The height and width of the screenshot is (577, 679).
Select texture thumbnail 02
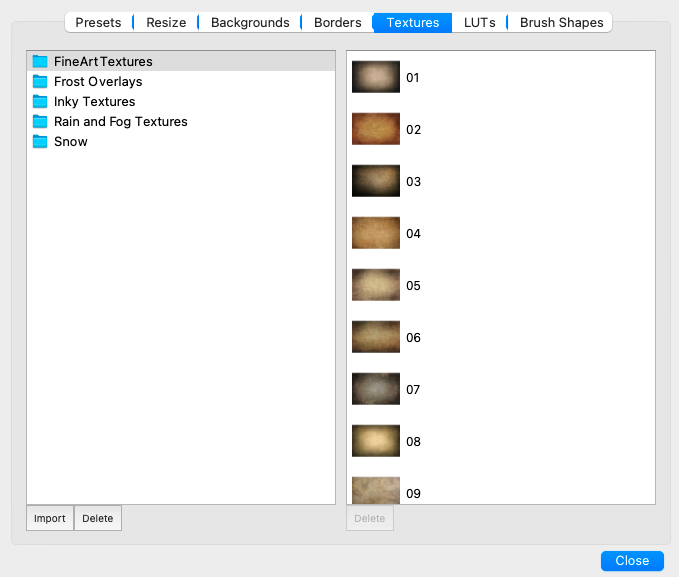coord(376,129)
